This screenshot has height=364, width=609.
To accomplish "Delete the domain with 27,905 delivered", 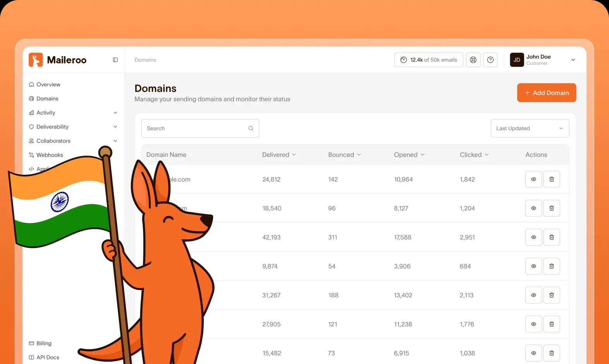I will [552, 324].
